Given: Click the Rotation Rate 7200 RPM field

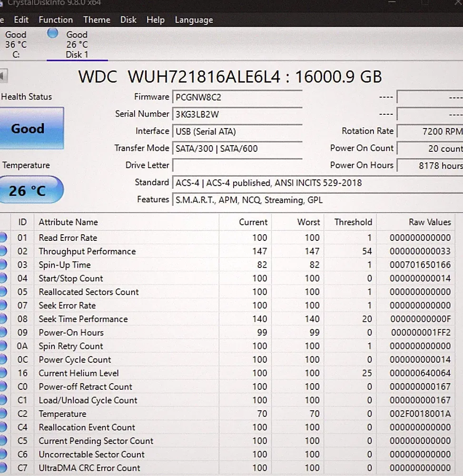Looking at the screenshot, I should click(x=430, y=131).
